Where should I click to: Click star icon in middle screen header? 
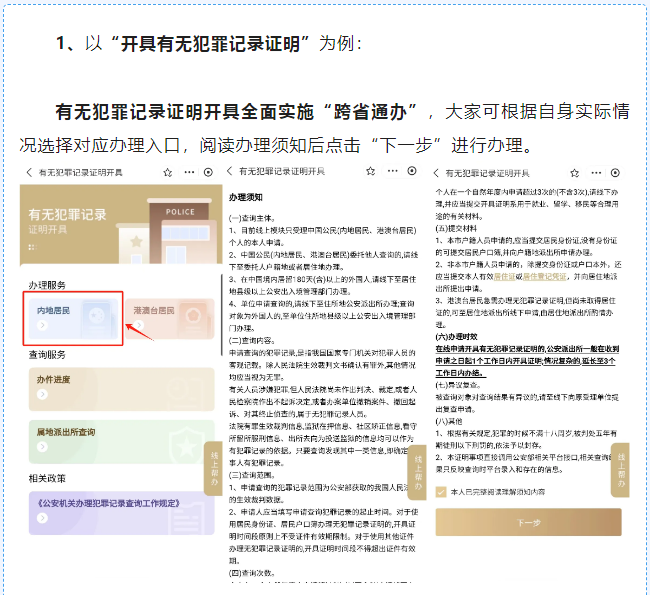pos(369,172)
